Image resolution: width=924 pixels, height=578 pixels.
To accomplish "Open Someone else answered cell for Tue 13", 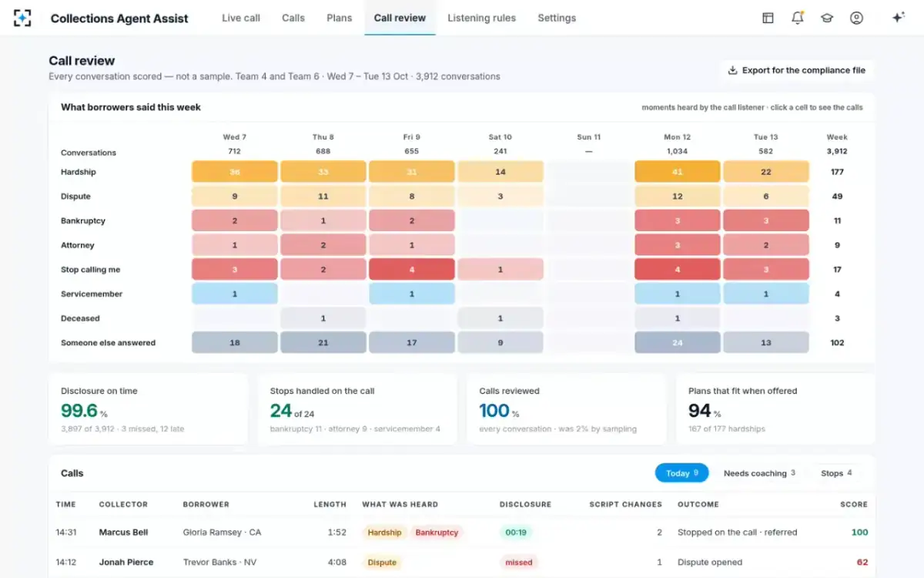I will (766, 343).
